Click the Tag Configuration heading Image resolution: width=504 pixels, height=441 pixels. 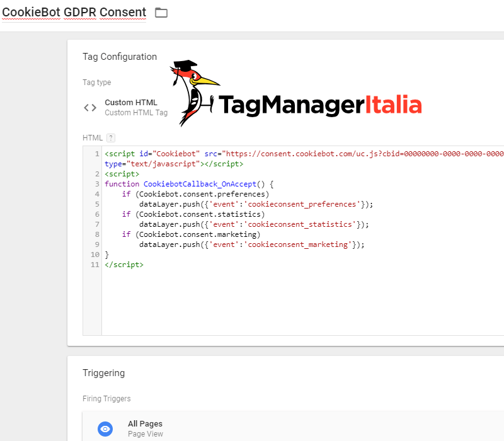[120, 57]
